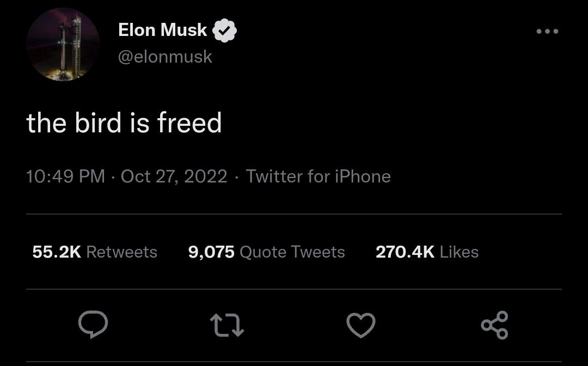The height and width of the screenshot is (366, 588).
Task: Click the word "freed" in the tweet
Action: click(189, 123)
